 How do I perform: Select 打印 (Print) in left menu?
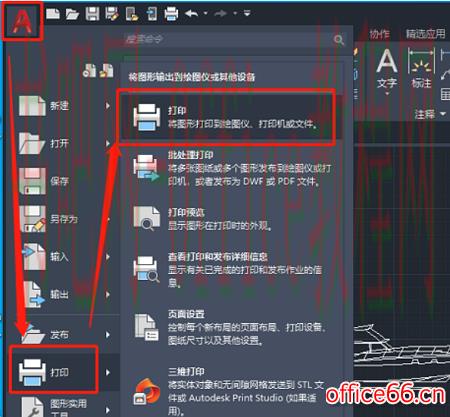coord(64,372)
